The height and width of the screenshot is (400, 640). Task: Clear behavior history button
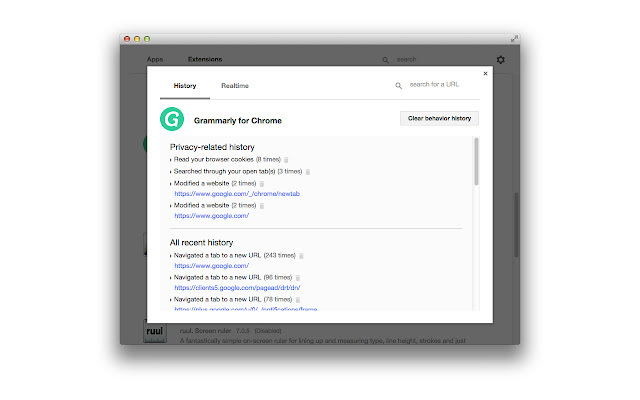[x=439, y=118]
